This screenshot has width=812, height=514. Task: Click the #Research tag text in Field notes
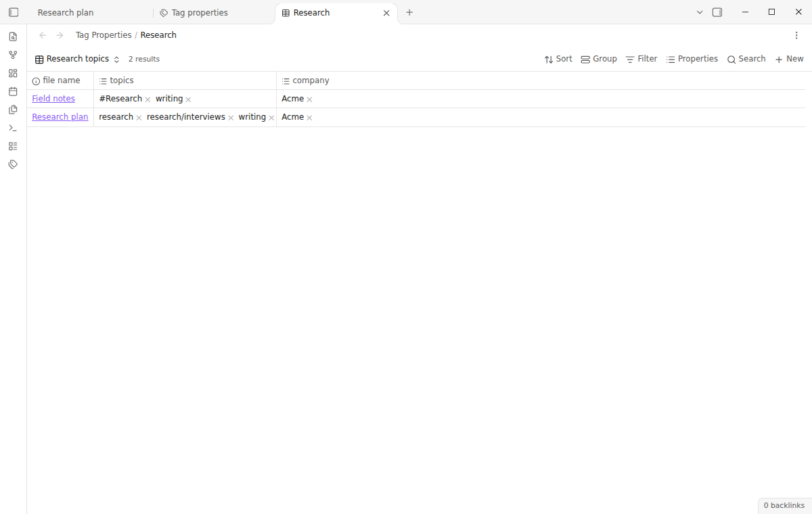[120, 99]
